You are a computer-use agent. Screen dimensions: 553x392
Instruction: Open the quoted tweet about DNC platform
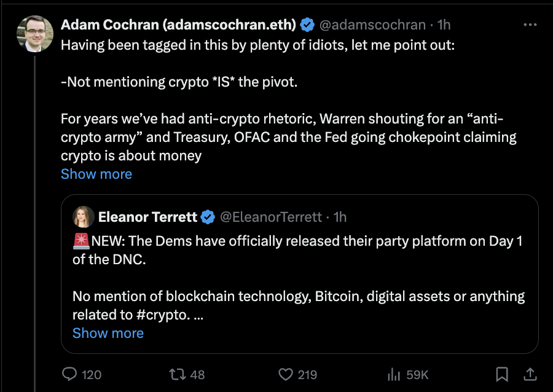pyautogui.click(x=300, y=274)
